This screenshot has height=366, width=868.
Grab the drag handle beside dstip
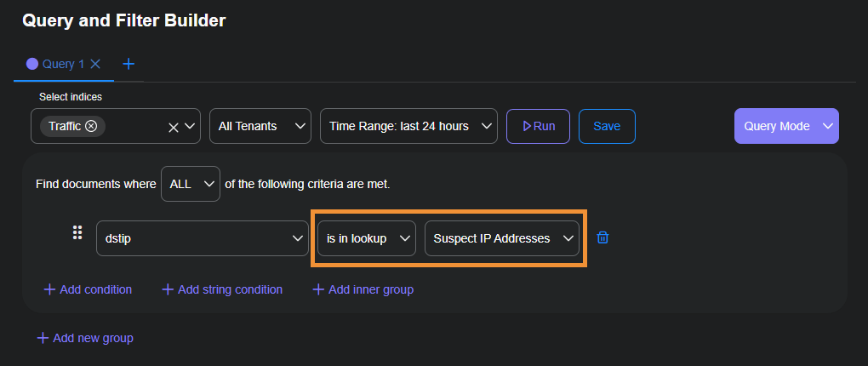[77, 232]
